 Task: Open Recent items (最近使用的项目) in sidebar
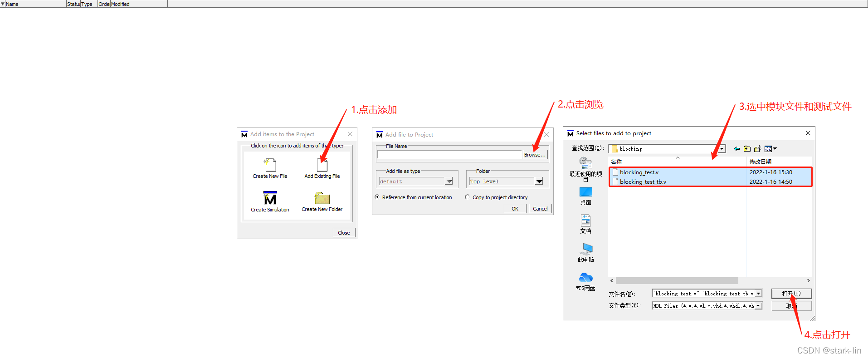585,169
